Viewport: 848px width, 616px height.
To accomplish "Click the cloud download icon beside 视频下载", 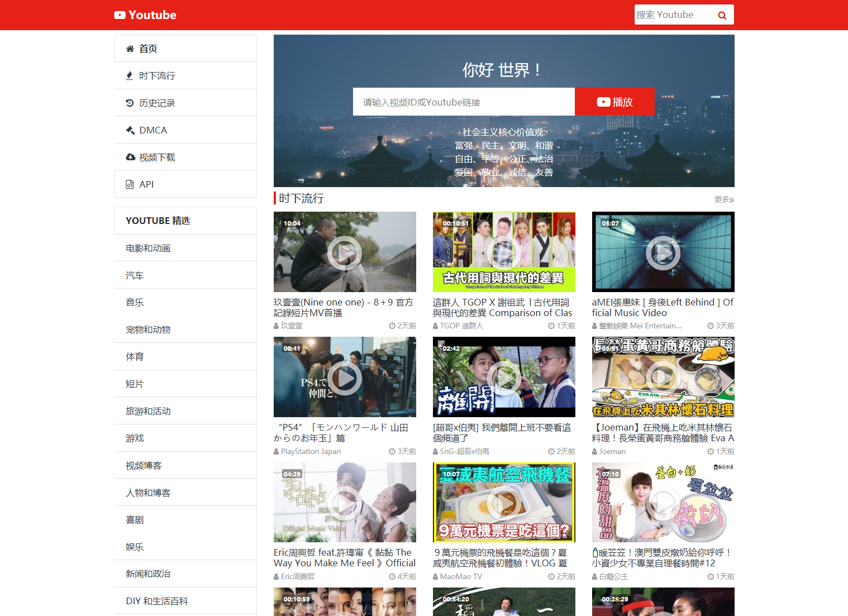I will [x=130, y=157].
